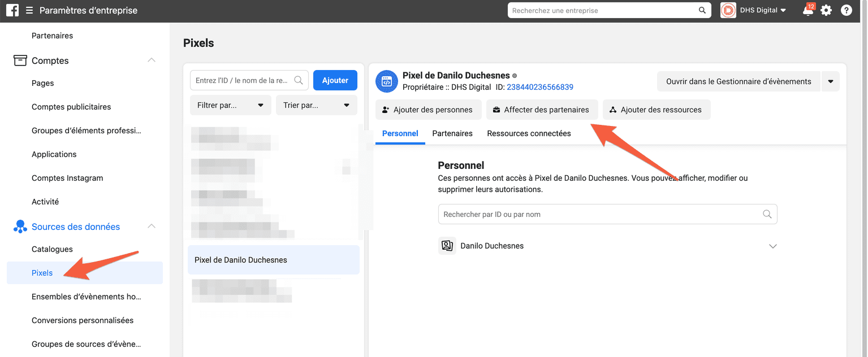Open Comptes publicitaires in the sidebar
This screenshot has width=868, height=357.
71,107
